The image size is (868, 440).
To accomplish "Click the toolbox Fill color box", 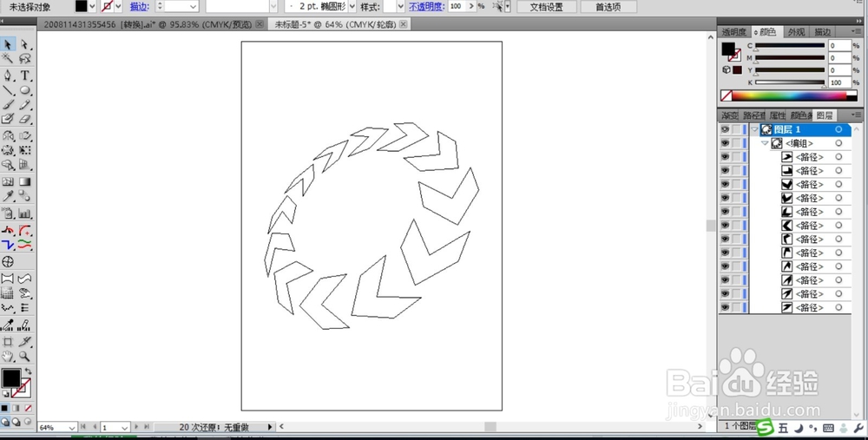I will tap(11, 378).
